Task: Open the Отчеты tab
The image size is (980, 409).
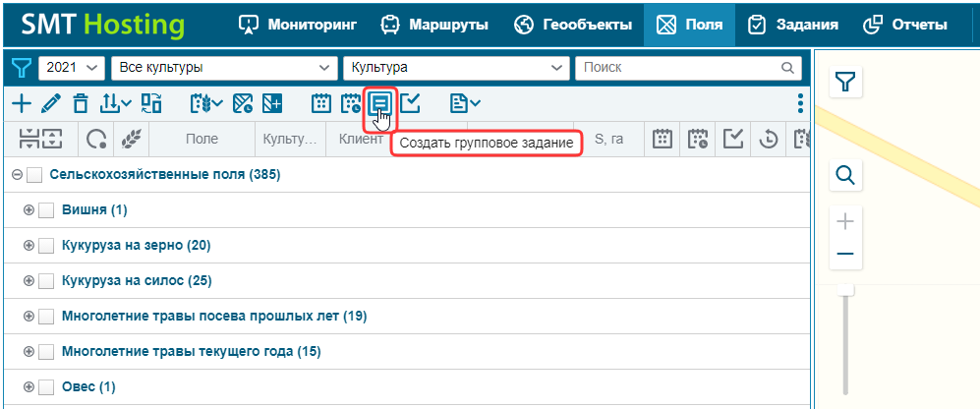Action: [x=905, y=25]
